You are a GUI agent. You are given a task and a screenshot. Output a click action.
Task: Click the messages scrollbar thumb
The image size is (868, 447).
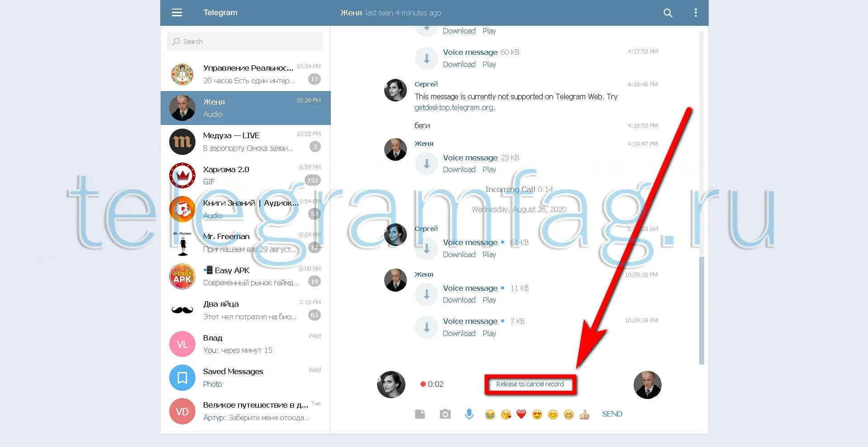coord(701,310)
